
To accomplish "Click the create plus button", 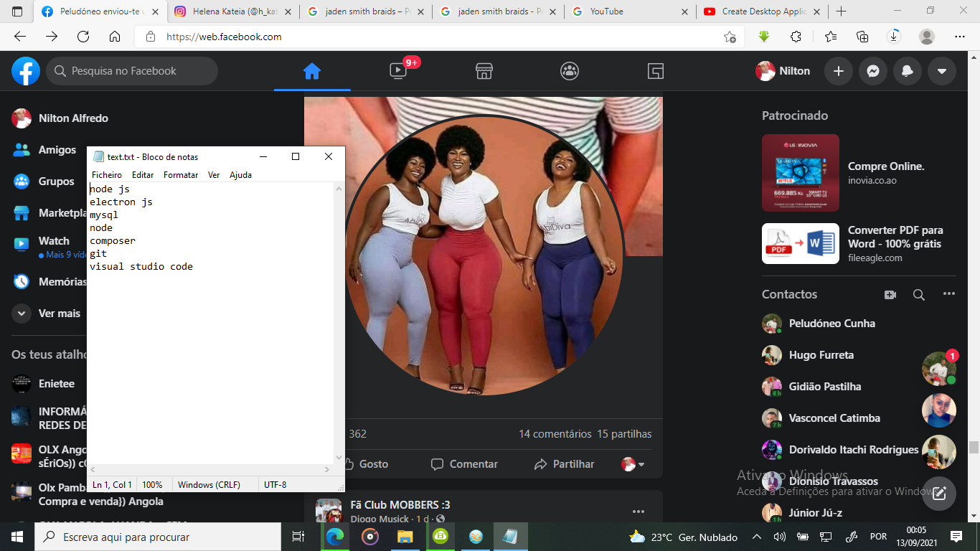I will tap(839, 71).
